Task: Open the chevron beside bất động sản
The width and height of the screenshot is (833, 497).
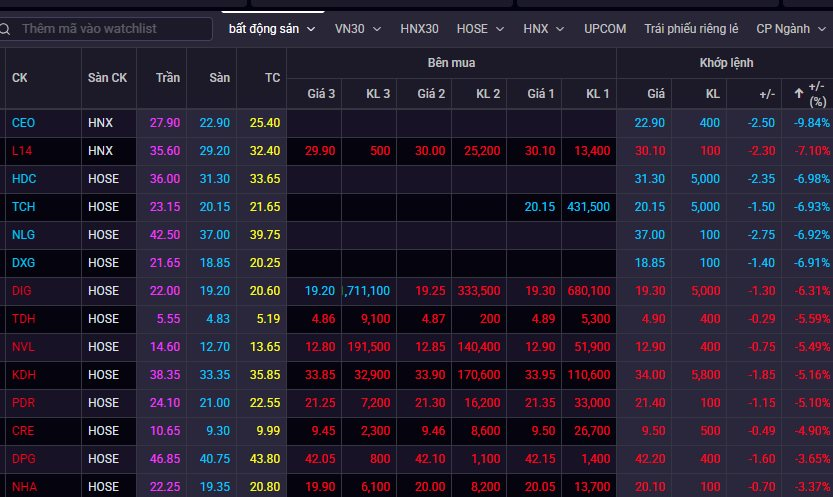Action: pyautogui.click(x=311, y=29)
